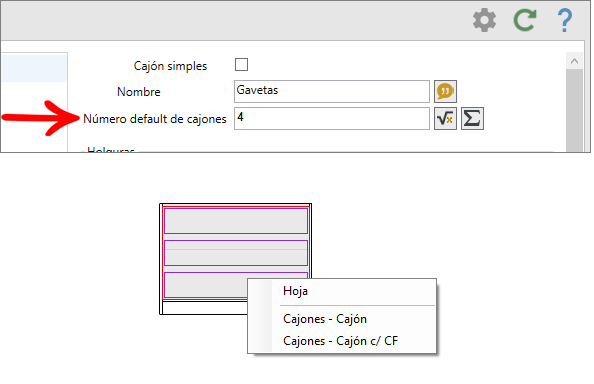The height and width of the screenshot is (384, 594).
Task: Click the Nombre field containing Gavetas
Action: click(x=332, y=91)
